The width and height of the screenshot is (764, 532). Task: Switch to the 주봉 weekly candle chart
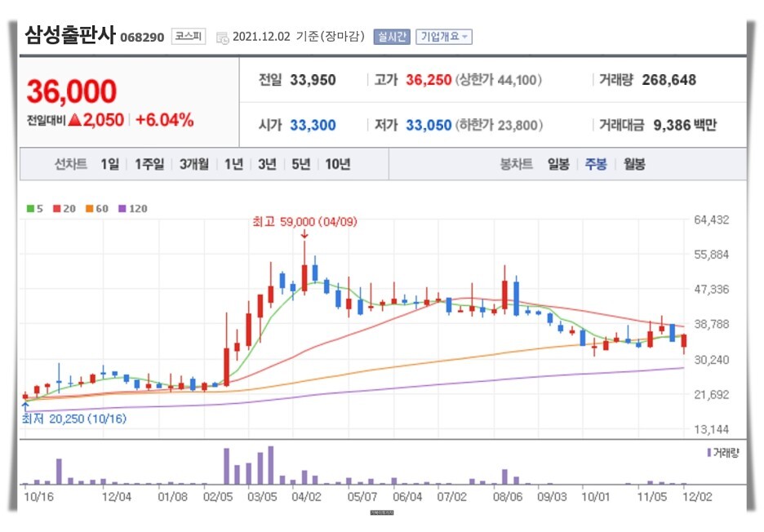(x=596, y=164)
